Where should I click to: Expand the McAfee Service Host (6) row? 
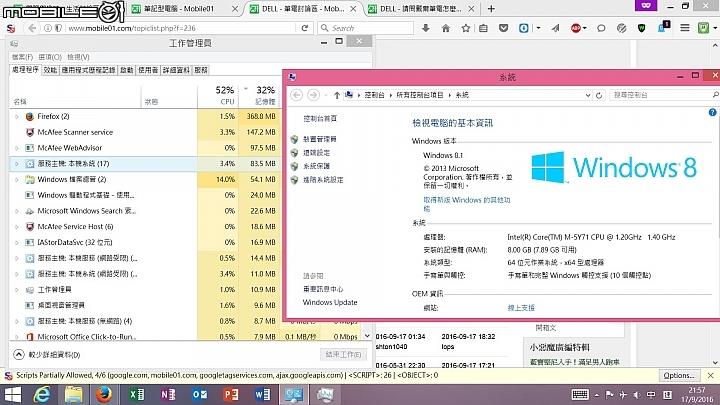click(x=17, y=226)
